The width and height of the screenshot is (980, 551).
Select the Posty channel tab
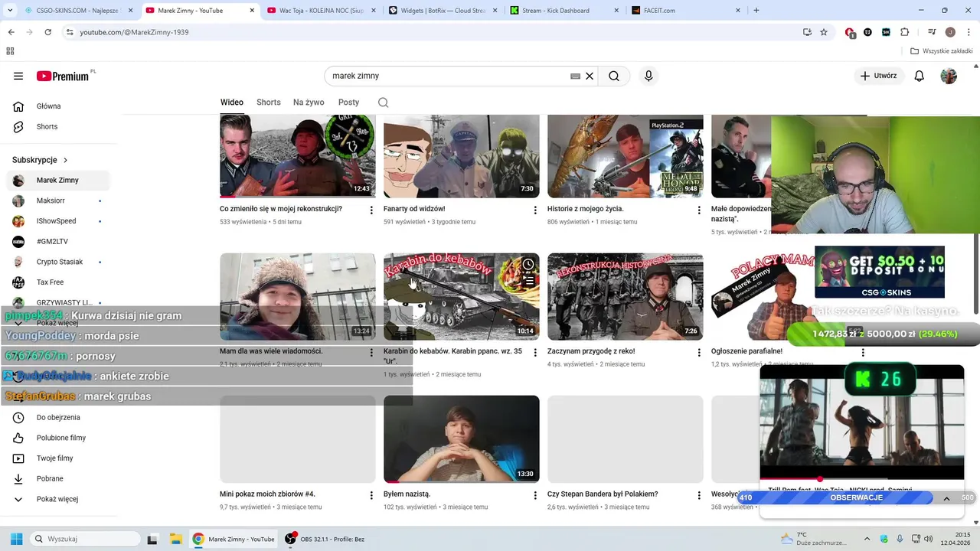[x=348, y=103]
